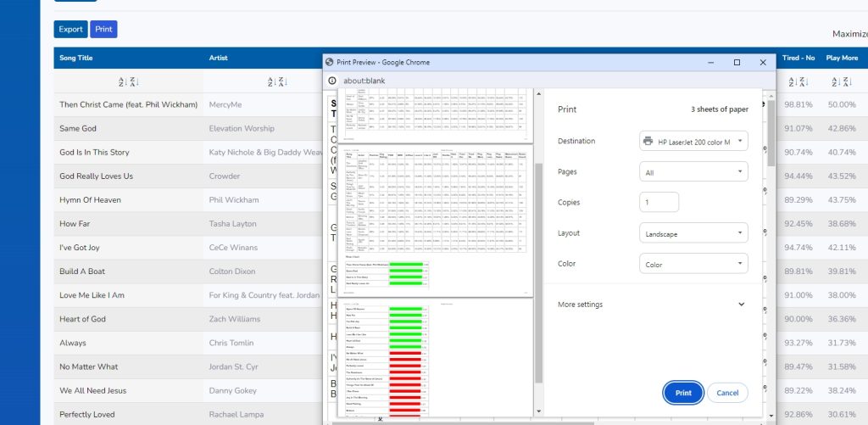Open the Destination printer dropdown
This screenshot has height=425, width=868.
click(x=693, y=142)
